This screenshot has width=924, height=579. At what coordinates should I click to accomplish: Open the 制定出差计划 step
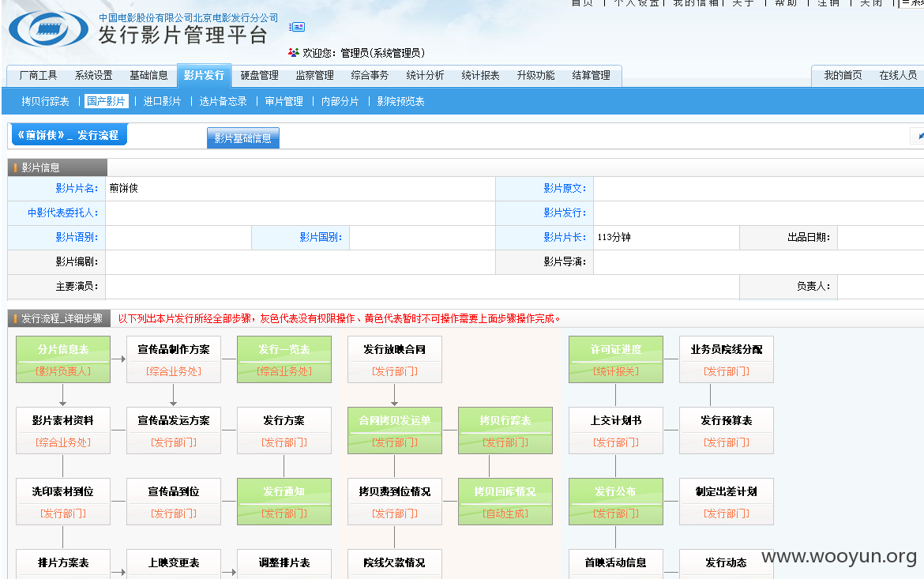click(x=727, y=502)
